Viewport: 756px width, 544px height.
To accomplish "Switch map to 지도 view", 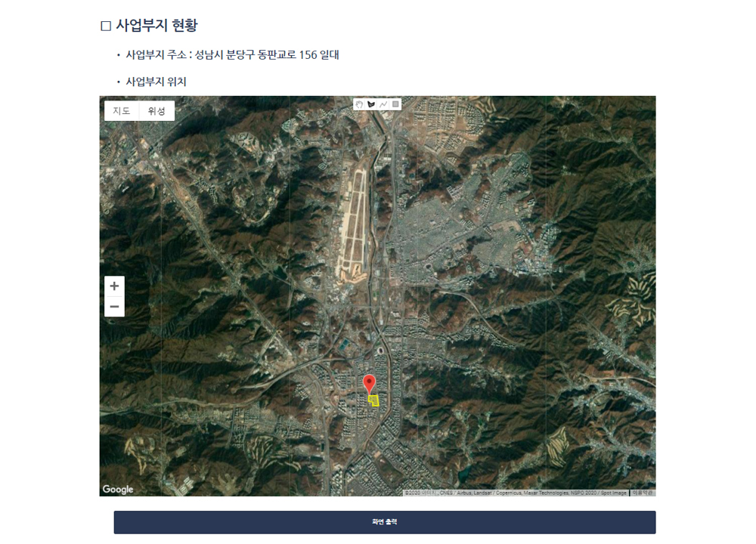I will coord(122,111).
